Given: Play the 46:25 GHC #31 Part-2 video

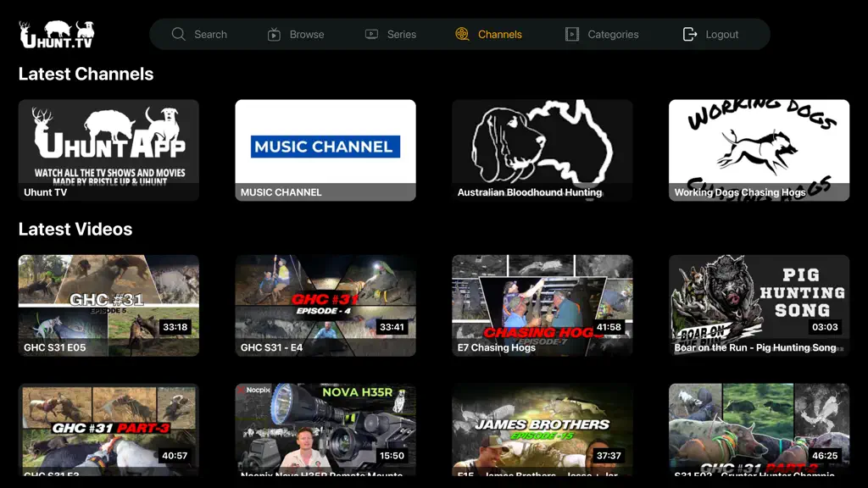Looking at the screenshot, I should coord(759,430).
